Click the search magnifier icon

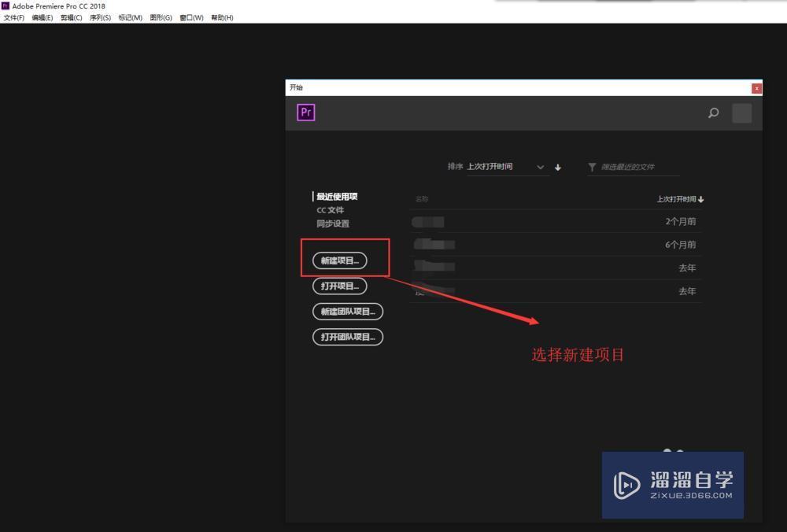point(713,113)
